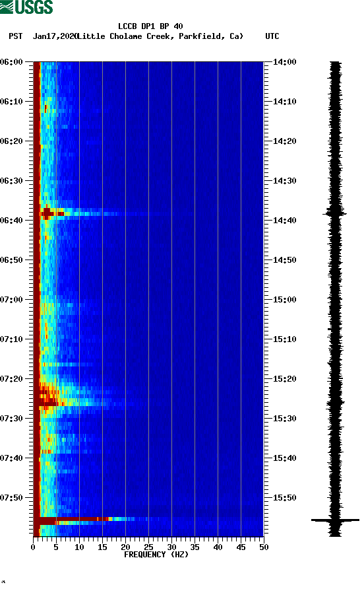The width and height of the screenshot is (364, 589).
Task: Click the 06:10 PST time label
Action: pyautogui.click(x=12, y=102)
